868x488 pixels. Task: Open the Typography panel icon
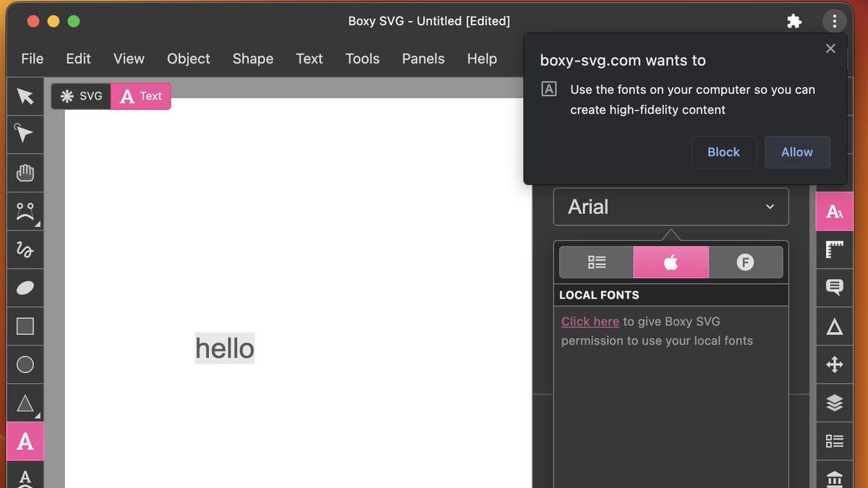[835, 211]
